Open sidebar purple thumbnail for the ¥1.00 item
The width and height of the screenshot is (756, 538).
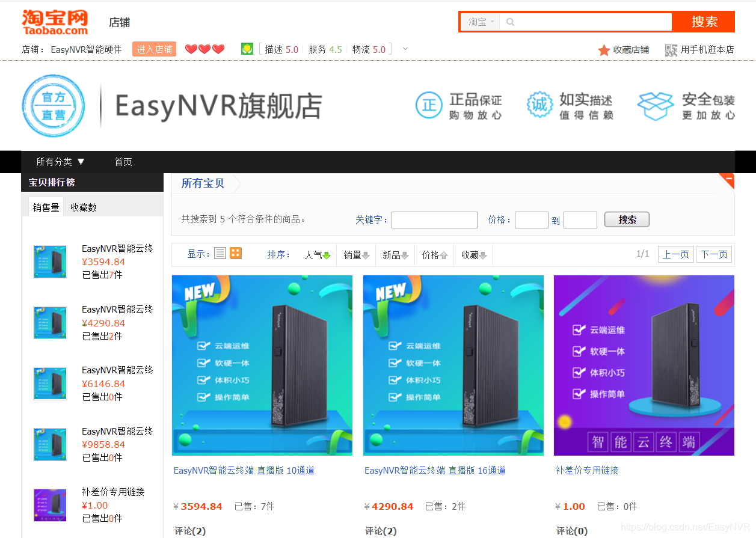51,505
